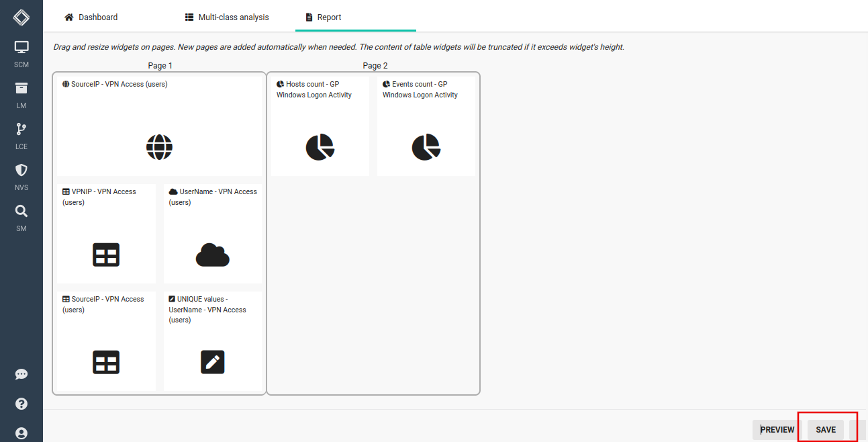Viewport: 868px width, 442px height.
Task: Open the chat feedback icon
Action: click(x=21, y=374)
